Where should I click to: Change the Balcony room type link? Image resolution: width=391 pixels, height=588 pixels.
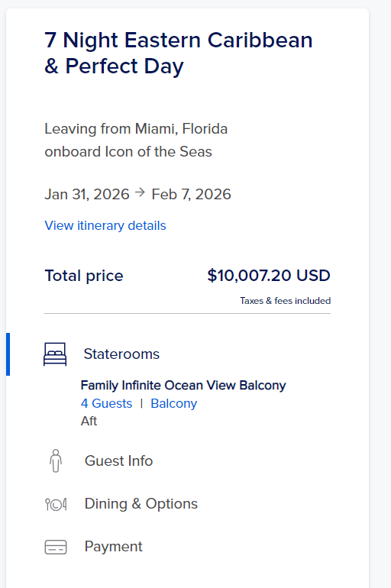[x=173, y=403]
